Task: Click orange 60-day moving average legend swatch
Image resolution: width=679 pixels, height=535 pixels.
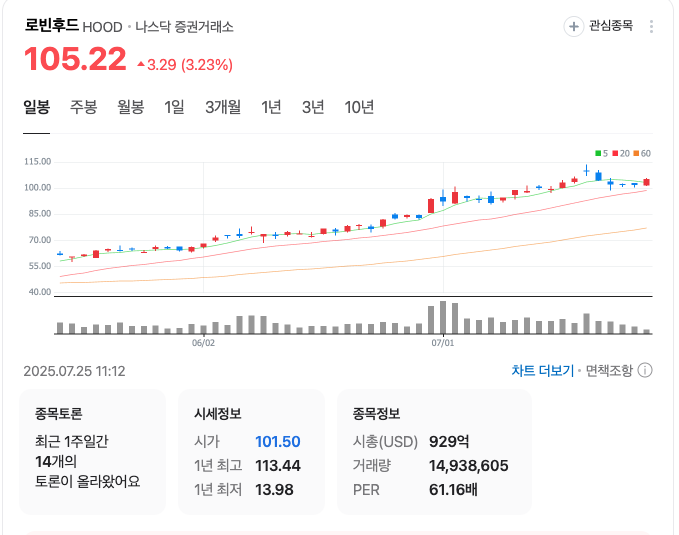Action: coord(636,153)
